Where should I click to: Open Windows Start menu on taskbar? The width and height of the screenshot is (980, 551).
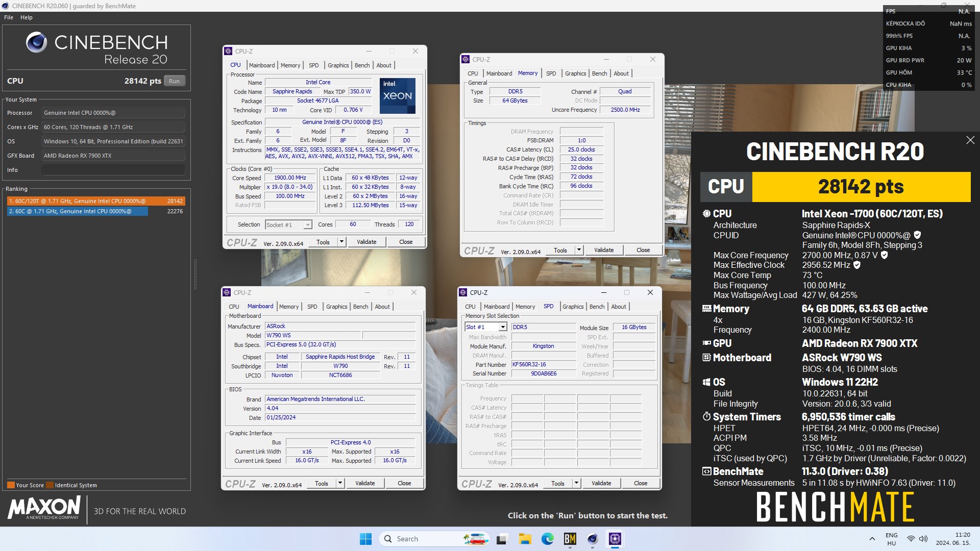point(365,539)
